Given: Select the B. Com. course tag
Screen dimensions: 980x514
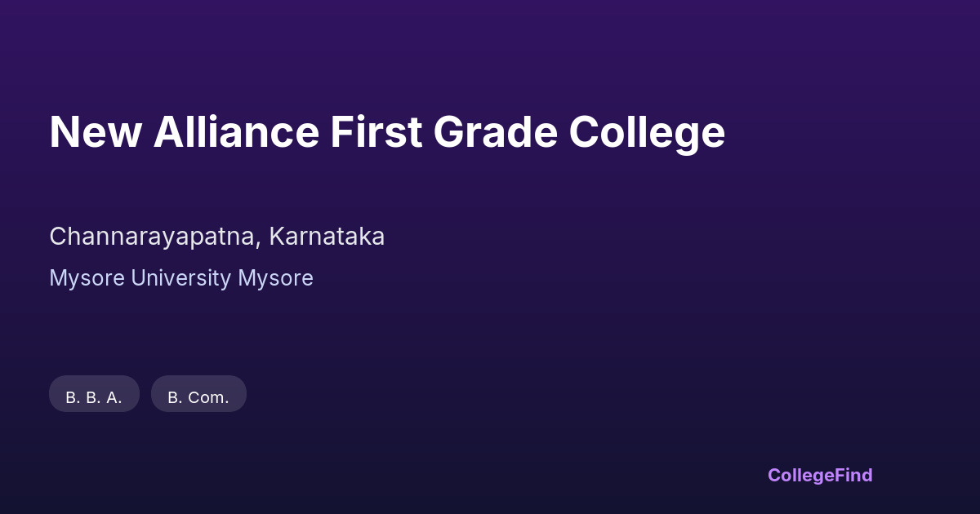Looking at the screenshot, I should click(198, 397).
